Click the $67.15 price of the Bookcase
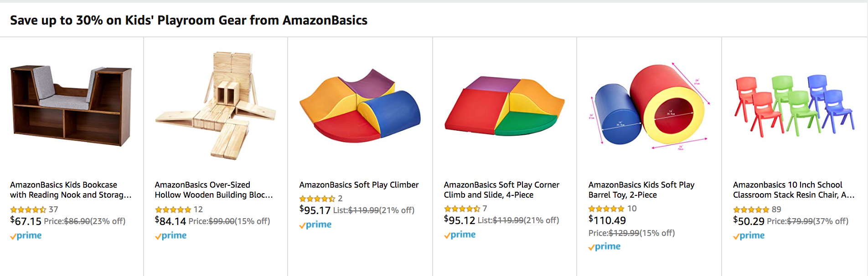This screenshot has height=276, width=868. tap(26, 221)
